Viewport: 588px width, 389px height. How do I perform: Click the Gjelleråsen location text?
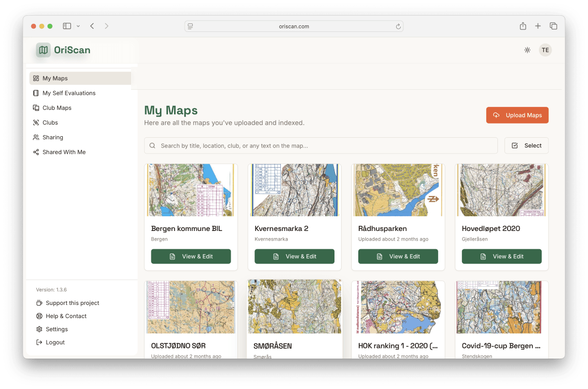(475, 239)
